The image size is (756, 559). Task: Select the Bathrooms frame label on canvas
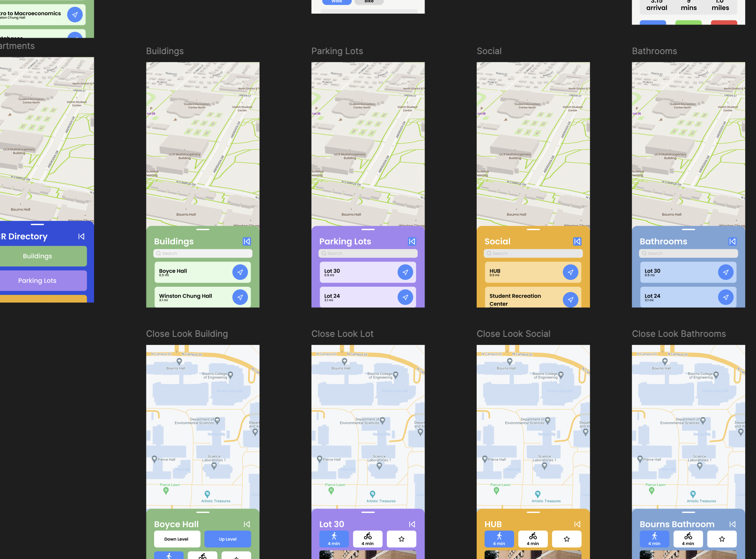[654, 51]
